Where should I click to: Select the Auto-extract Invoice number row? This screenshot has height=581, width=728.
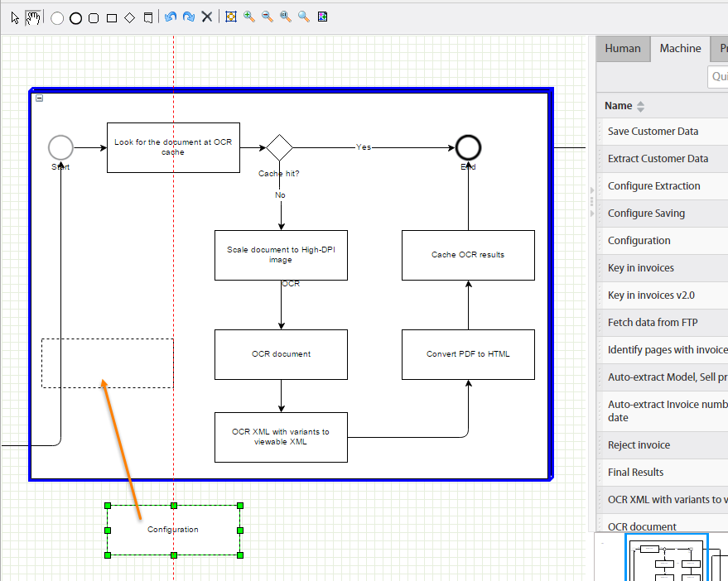(x=662, y=411)
